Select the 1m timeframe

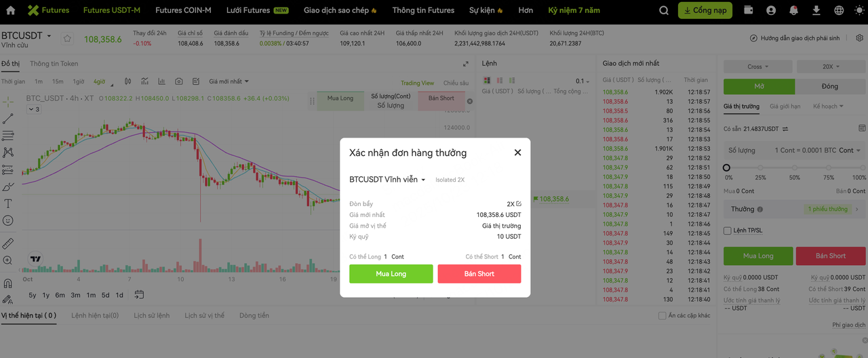click(39, 81)
